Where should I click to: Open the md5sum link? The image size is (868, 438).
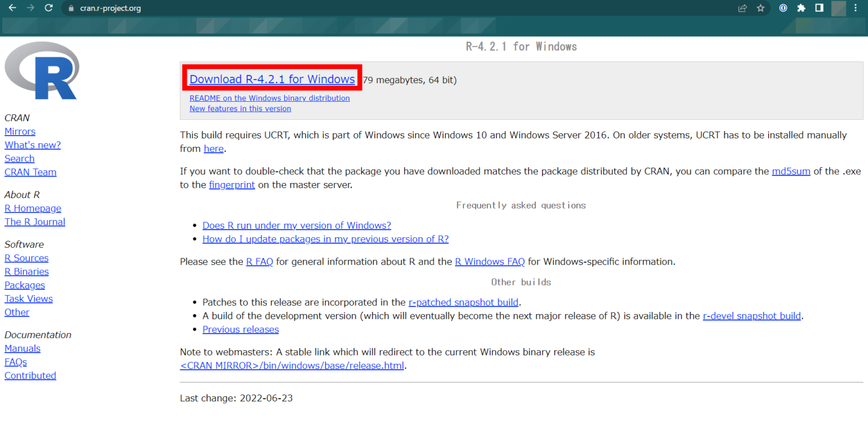tap(791, 171)
